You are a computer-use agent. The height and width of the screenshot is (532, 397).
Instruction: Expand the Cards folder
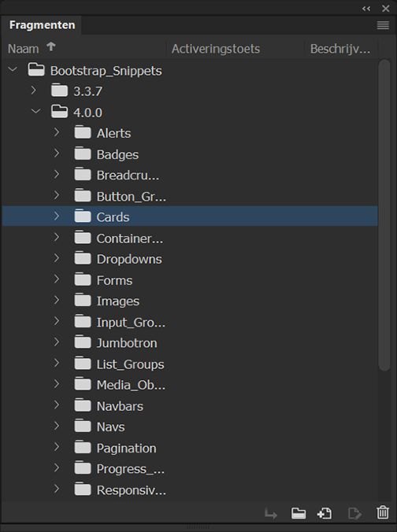57,216
